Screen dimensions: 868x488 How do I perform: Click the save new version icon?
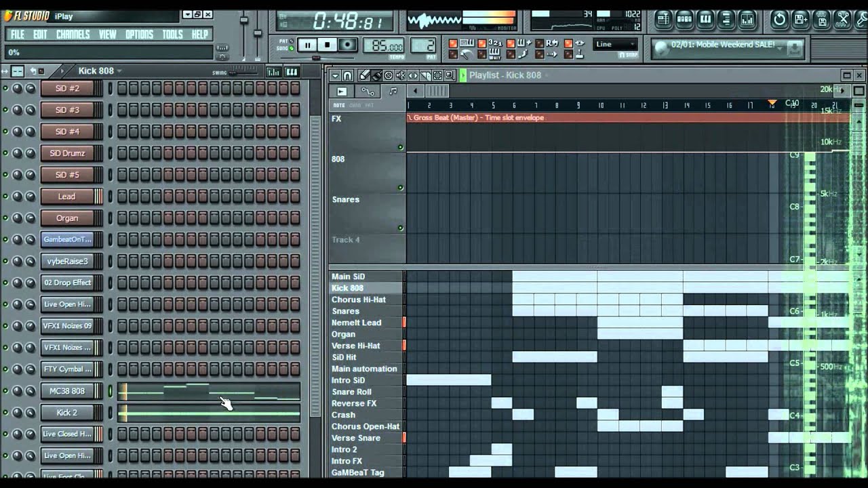point(801,20)
